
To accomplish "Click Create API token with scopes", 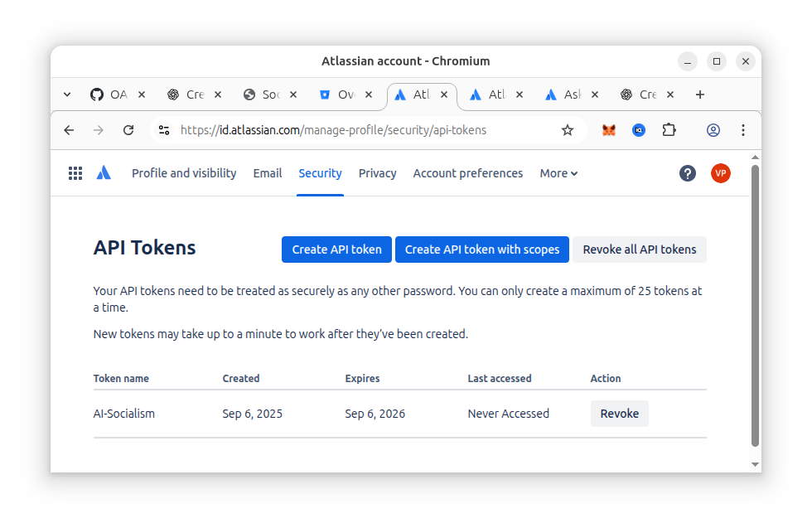I will (482, 249).
